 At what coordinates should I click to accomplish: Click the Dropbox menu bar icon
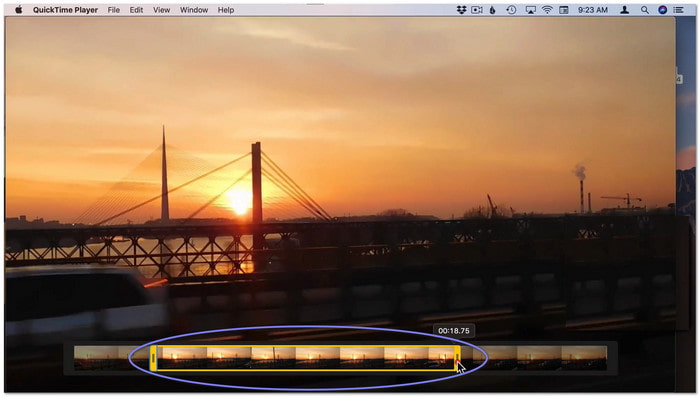(x=461, y=9)
